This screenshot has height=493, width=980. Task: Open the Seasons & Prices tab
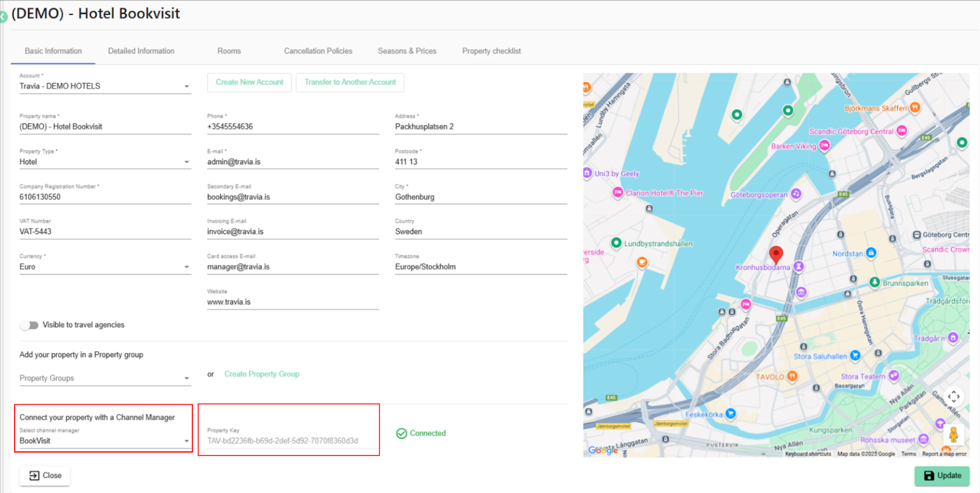[407, 51]
